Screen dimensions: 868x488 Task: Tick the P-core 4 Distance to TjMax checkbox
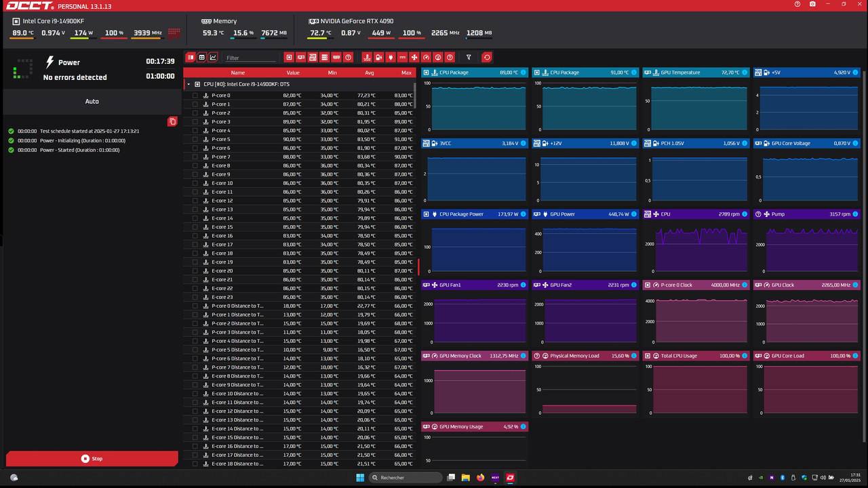coord(195,341)
